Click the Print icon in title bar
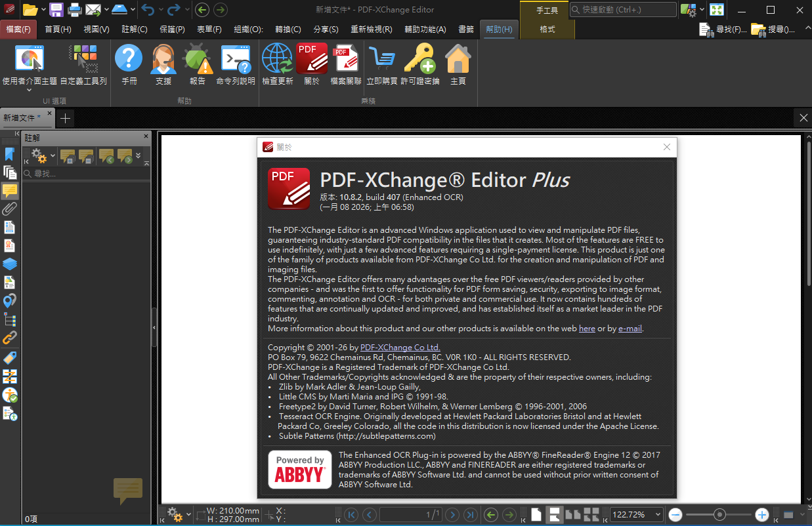This screenshot has width=812, height=526. tap(74, 9)
